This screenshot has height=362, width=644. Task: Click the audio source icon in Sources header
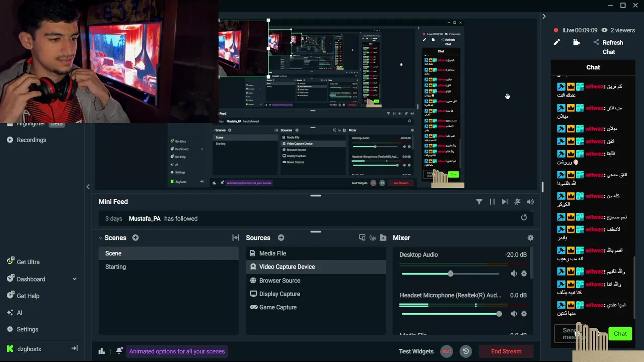tap(373, 238)
